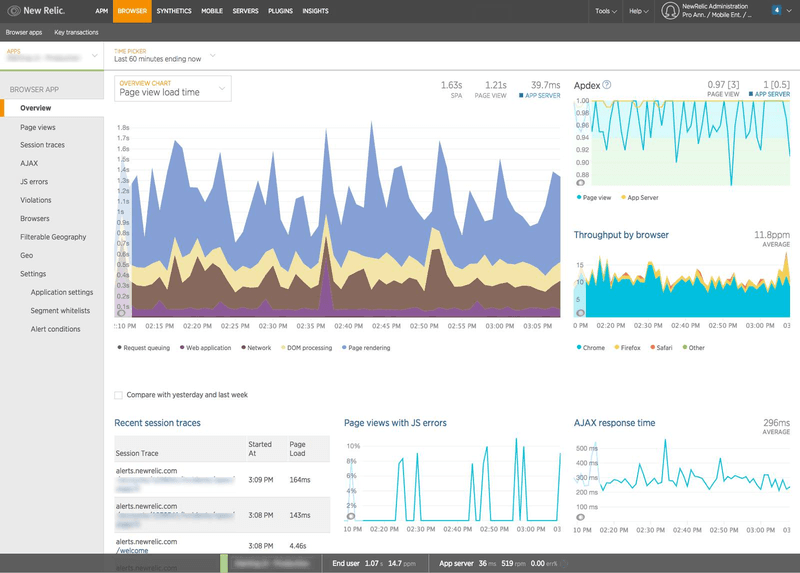Open the Tools dropdown menu
This screenshot has height=573, width=800.
(x=606, y=11)
